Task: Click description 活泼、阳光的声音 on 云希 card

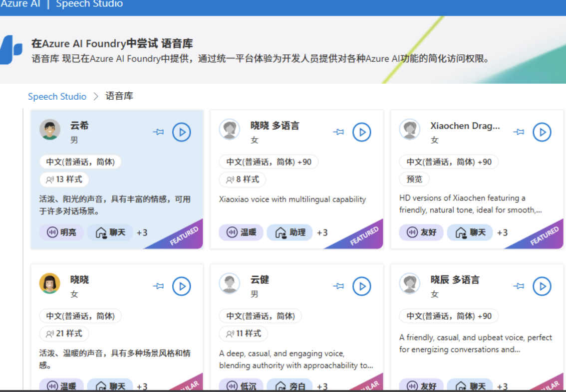Action: [x=115, y=205]
